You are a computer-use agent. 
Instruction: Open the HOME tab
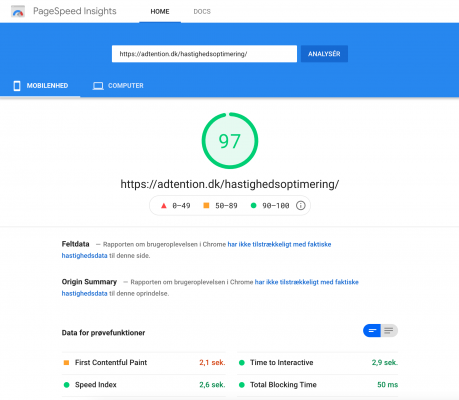pos(160,12)
